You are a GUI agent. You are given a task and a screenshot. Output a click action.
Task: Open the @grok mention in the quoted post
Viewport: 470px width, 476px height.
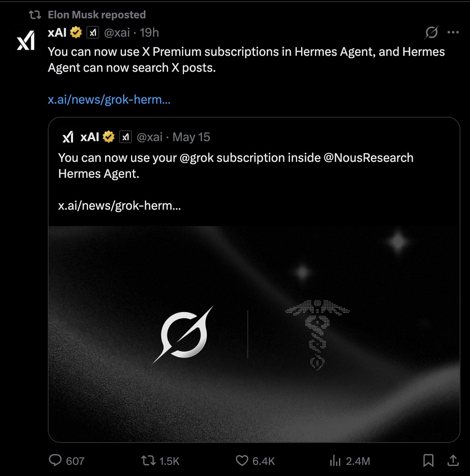pos(196,157)
